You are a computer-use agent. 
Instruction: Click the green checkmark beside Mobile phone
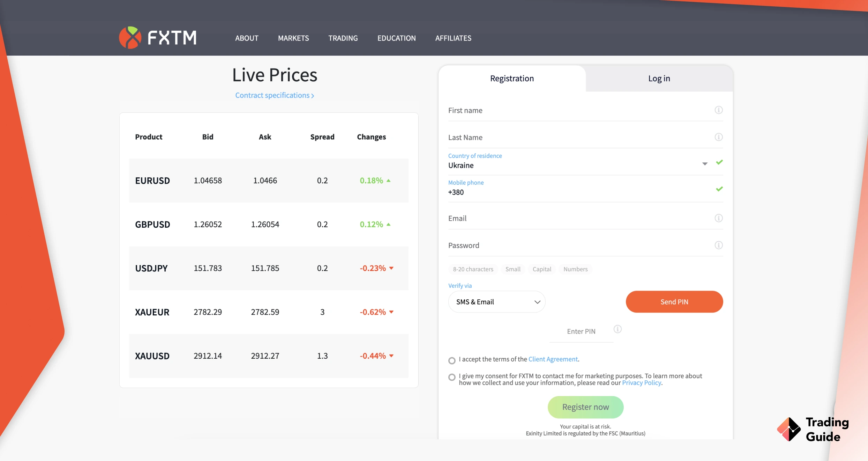(x=719, y=189)
